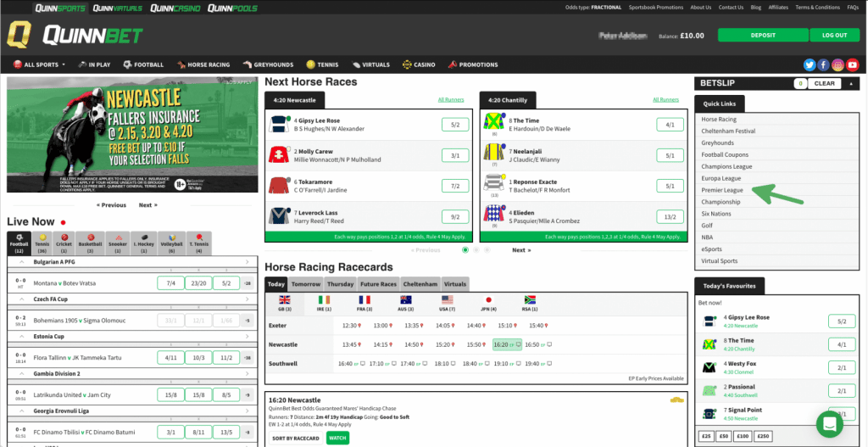The width and height of the screenshot is (868, 447).
Task: Switch to the Tomorrow racecards tab
Action: click(306, 284)
